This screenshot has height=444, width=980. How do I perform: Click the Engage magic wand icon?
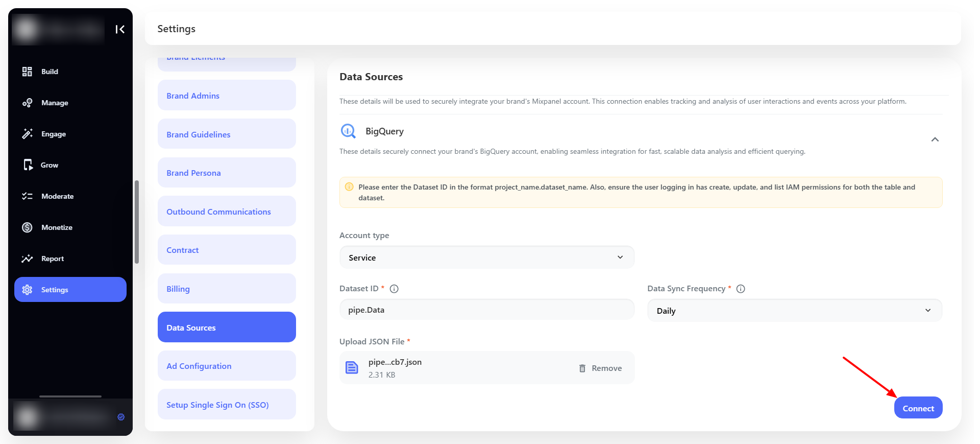pyautogui.click(x=27, y=134)
